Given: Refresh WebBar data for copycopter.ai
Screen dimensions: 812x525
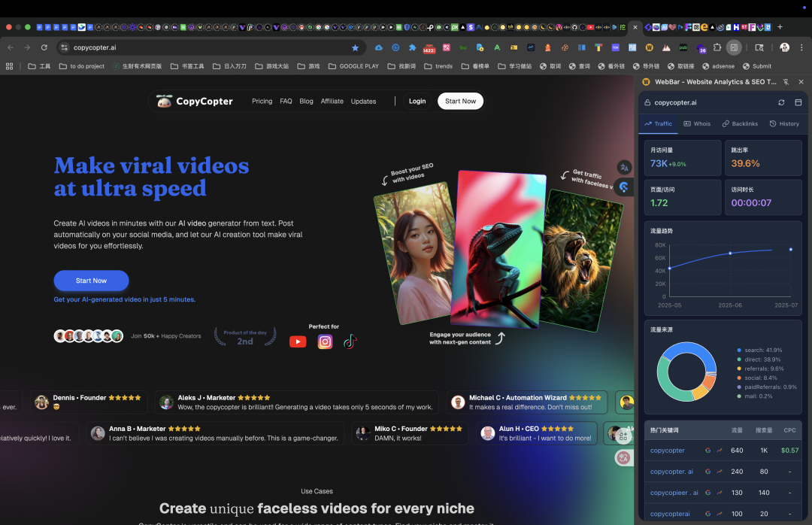Looking at the screenshot, I should click(781, 102).
